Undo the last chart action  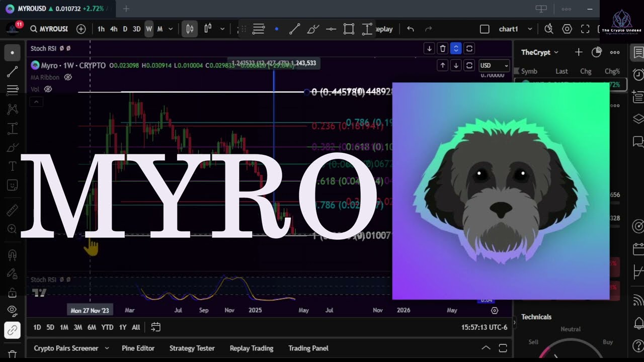[411, 29]
